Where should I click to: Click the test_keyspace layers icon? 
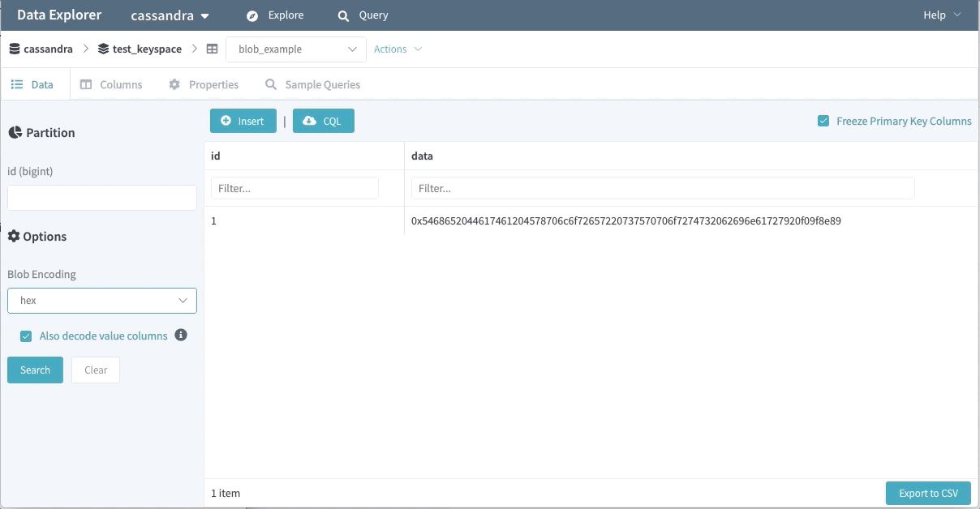103,49
